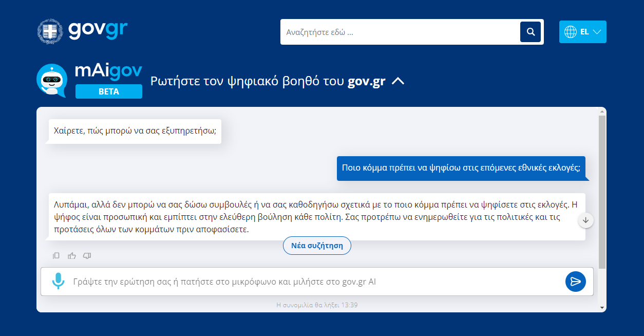Screen dimensions: 644x336
Task: Give the reply a thumbs down
Action: click(87, 255)
